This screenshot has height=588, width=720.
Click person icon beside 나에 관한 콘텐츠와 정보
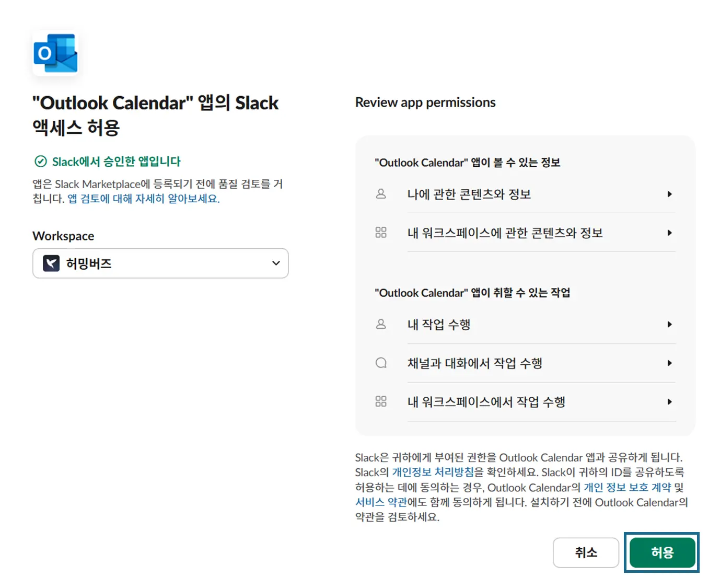381,194
